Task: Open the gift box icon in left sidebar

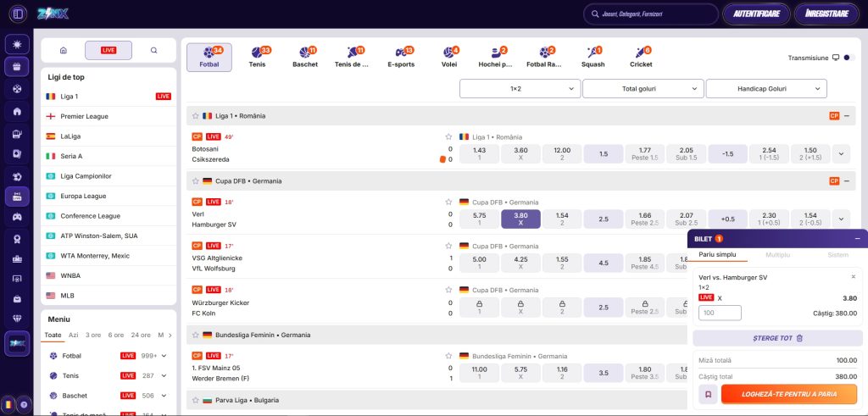Action: coord(17,66)
